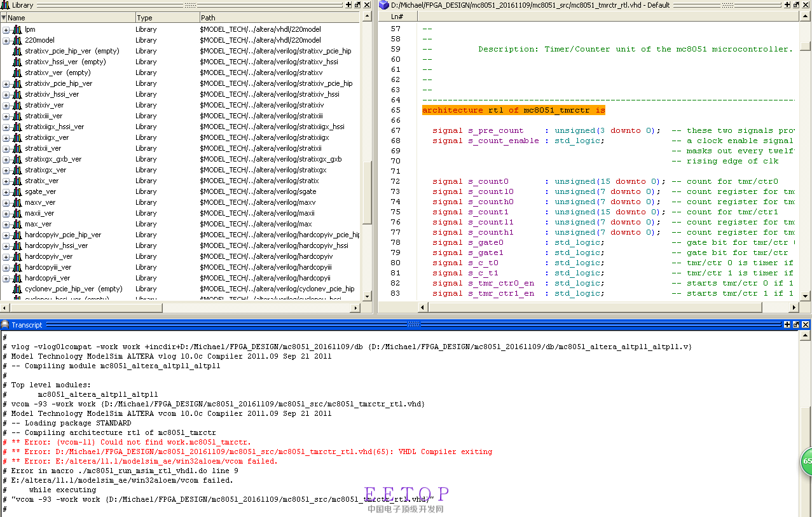812x517 pixels.
Task: Undock the mc8051_tmrctr_rtl.vhd editor window
Action: (x=797, y=5)
